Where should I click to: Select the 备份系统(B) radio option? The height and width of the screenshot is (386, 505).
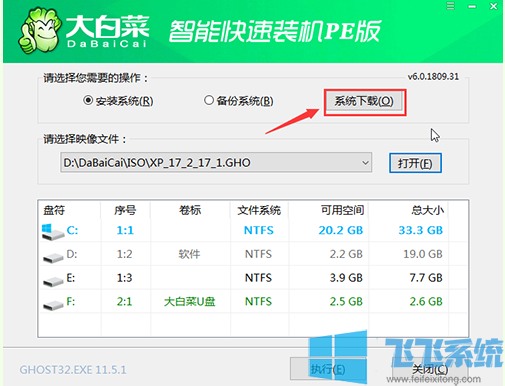click(239, 101)
